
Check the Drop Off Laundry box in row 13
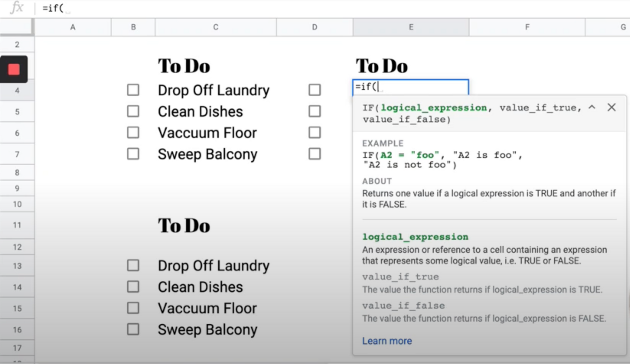click(133, 265)
